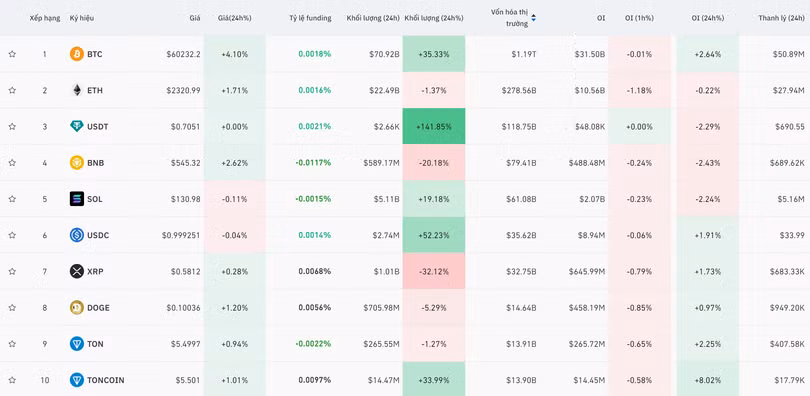Open the DOGE symbol link

(98, 308)
